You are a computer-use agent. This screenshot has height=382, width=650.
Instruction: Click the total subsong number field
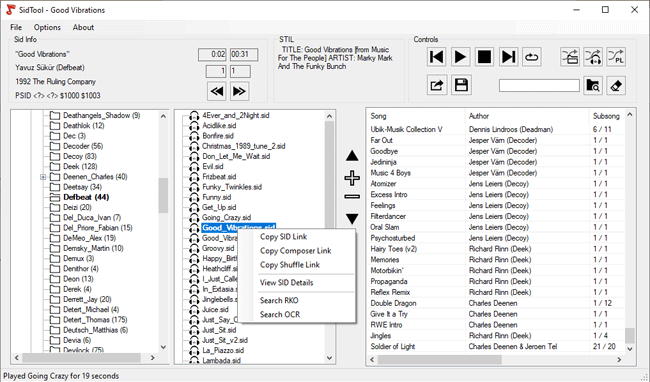(240, 71)
